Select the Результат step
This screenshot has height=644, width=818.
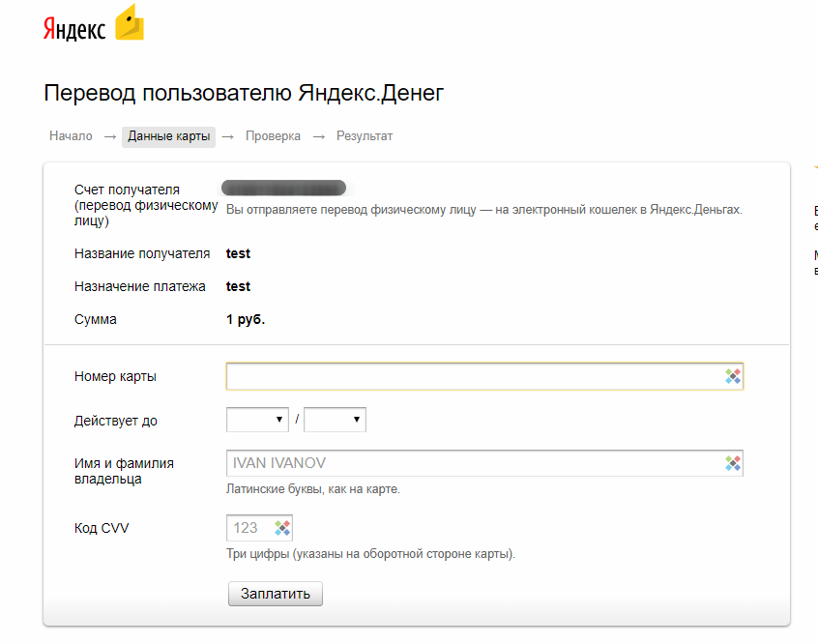[365, 136]
